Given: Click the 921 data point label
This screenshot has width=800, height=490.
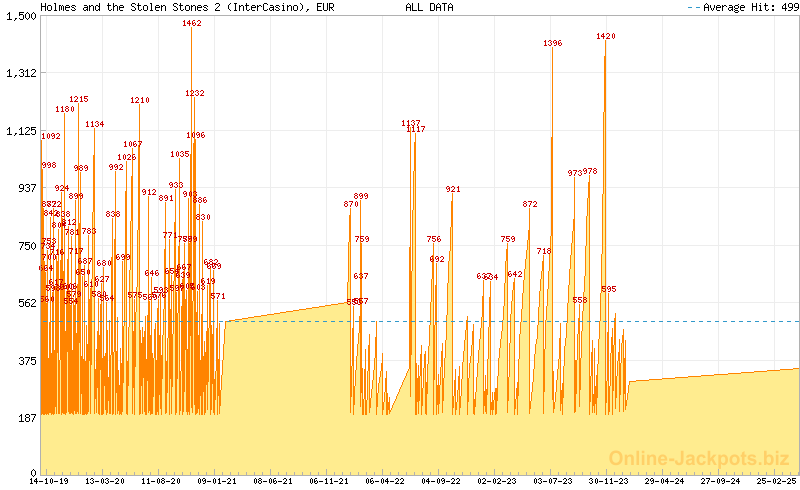Looking at the screenshot, I should (x=453, y=189).
